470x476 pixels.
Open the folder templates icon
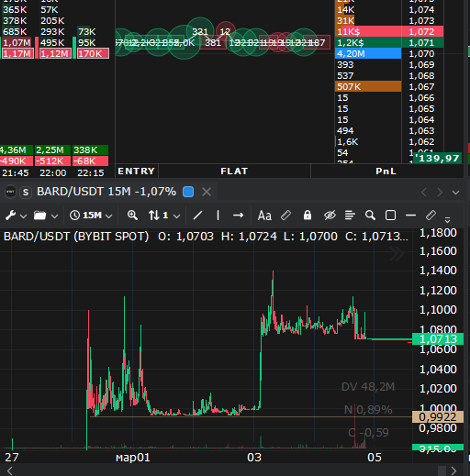pyautogui.click(x=39, y=216)
